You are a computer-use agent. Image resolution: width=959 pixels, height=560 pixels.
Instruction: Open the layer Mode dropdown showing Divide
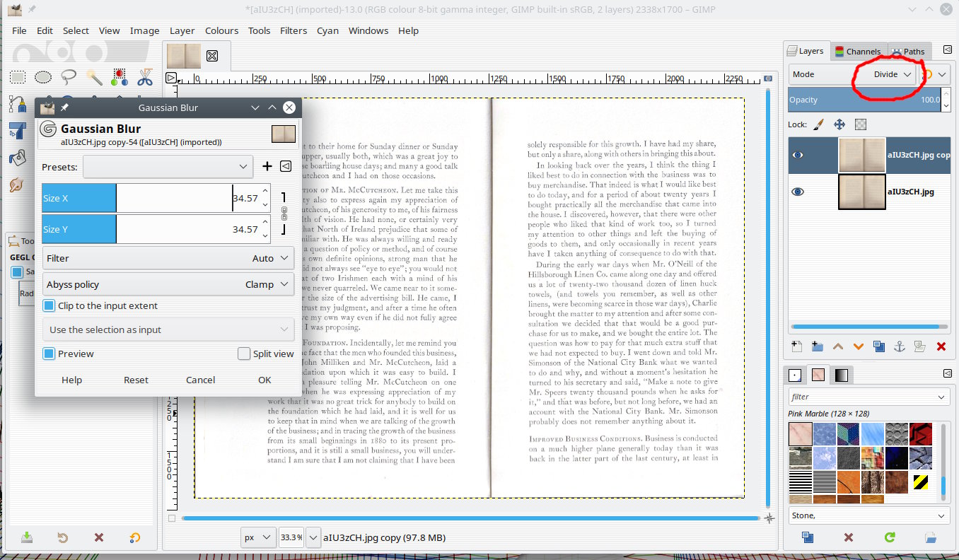(887, 74)
